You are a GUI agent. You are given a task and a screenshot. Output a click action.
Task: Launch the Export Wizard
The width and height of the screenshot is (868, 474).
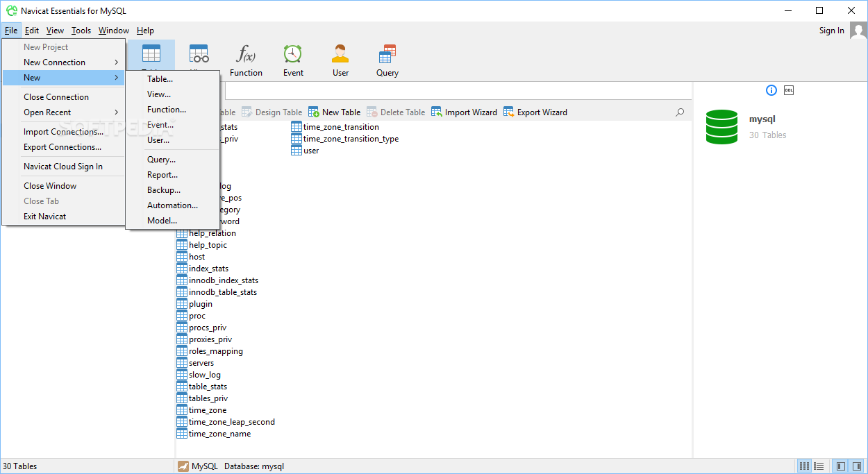point(535,112)
